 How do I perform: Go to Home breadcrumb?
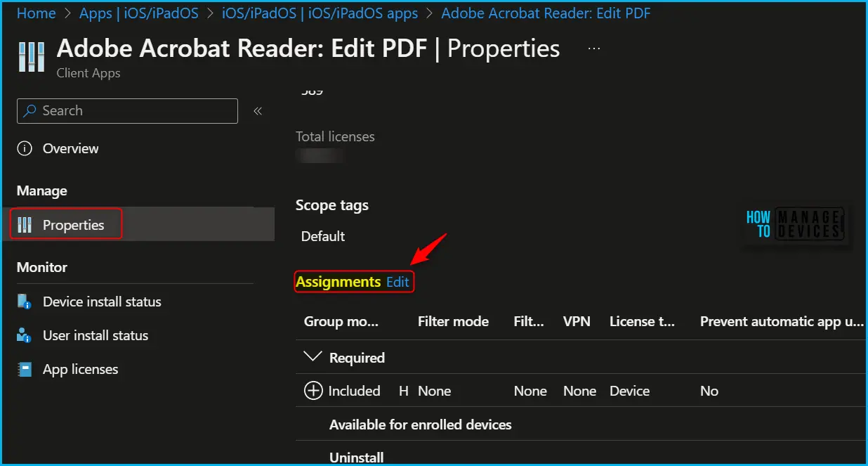(x=37, y=13)
